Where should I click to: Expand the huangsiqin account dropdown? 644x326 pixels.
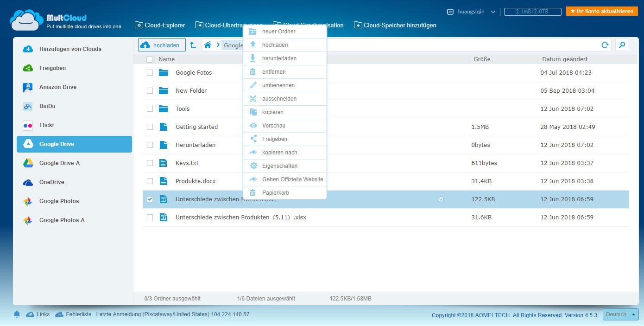coord(493,12)
